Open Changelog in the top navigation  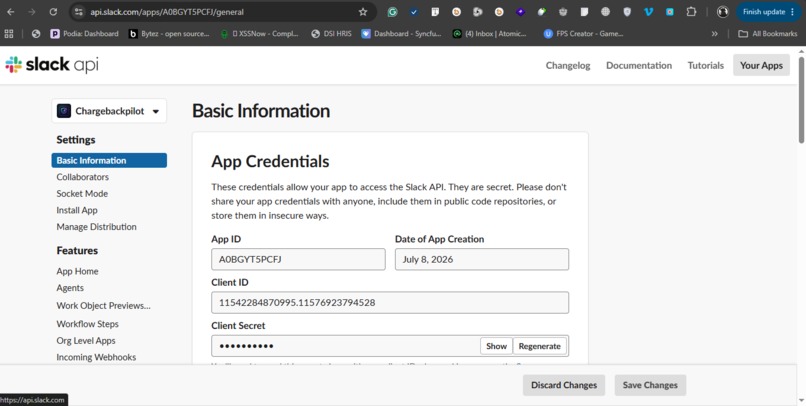click(x=568, y=65)
